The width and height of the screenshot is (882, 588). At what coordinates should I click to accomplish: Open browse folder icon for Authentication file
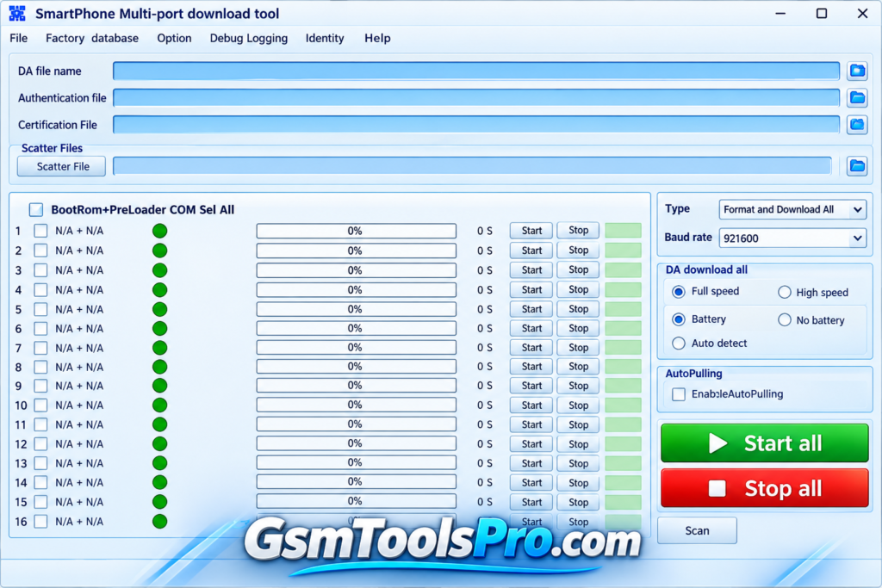[857, 98]
